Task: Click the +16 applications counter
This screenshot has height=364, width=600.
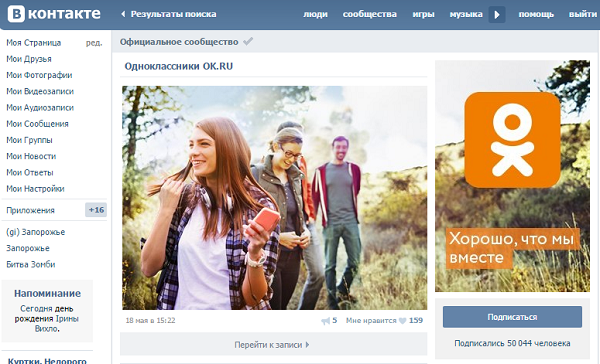Action: click(x=96, y=210)
